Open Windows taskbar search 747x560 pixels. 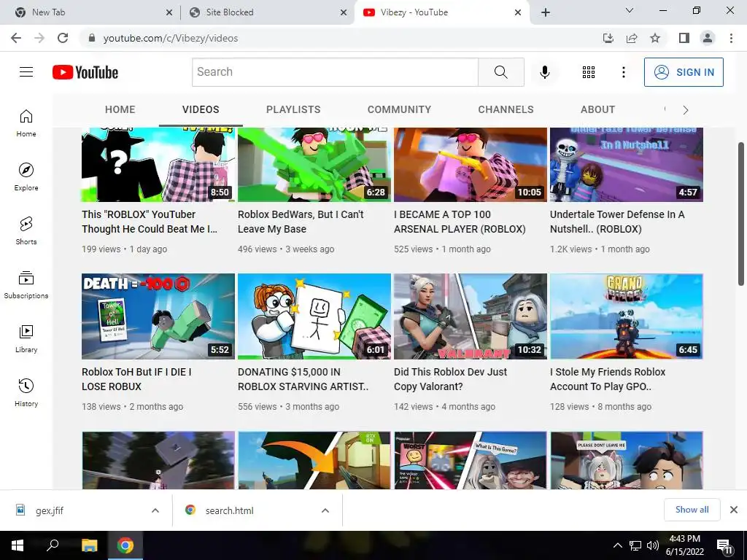[x=53, y=545]
